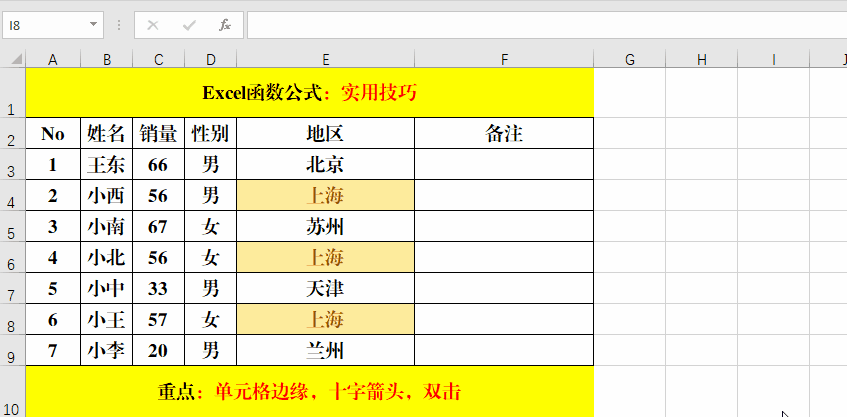
Task: Select row 3 header
Action: click(12, 164)
